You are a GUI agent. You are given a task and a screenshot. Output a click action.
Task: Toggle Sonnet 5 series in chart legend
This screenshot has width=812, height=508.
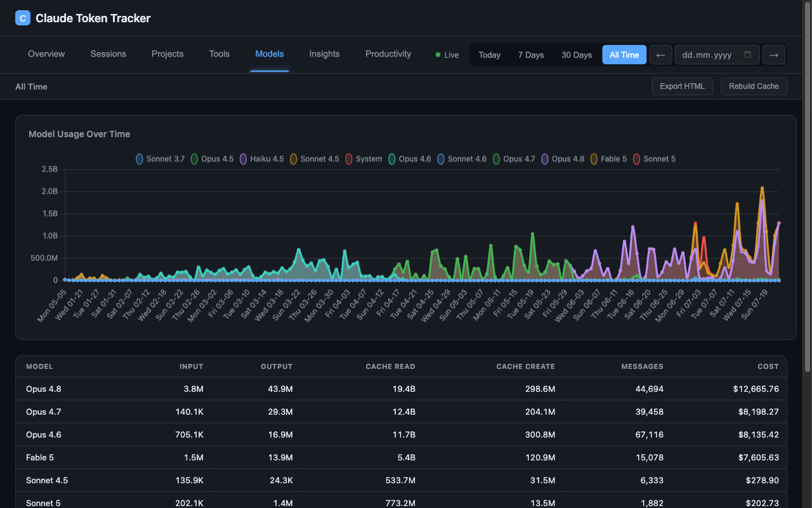click(x=654, y=159)
